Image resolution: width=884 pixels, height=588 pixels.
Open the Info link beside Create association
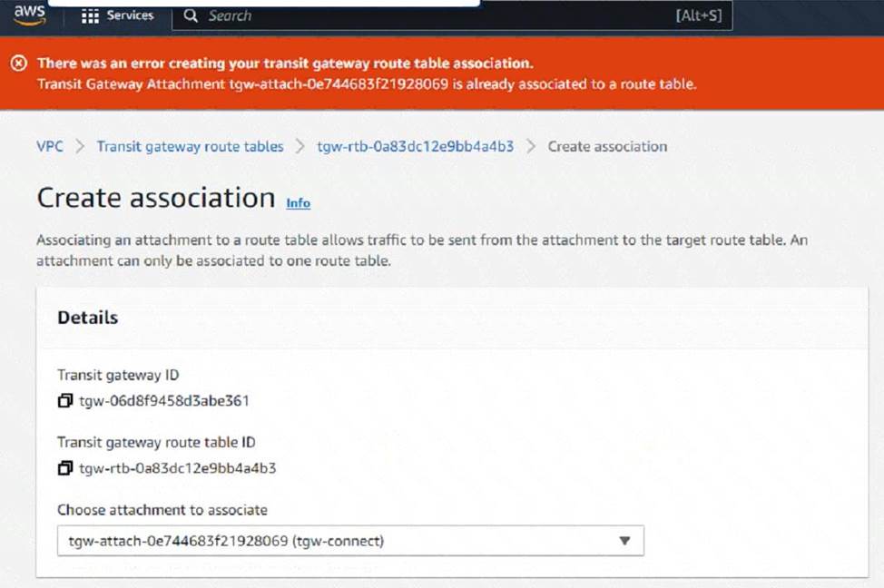299,203
